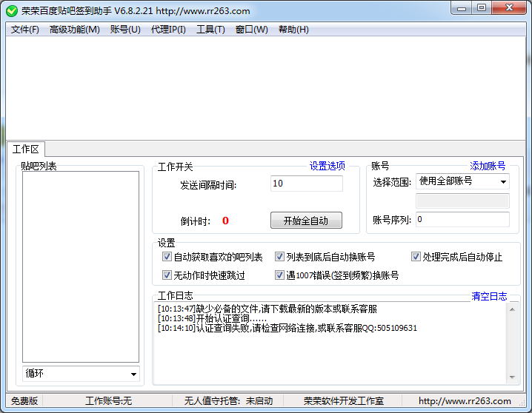Toggle 自动获取喜欢的吧列表 checkbox

tap(167, 257)
